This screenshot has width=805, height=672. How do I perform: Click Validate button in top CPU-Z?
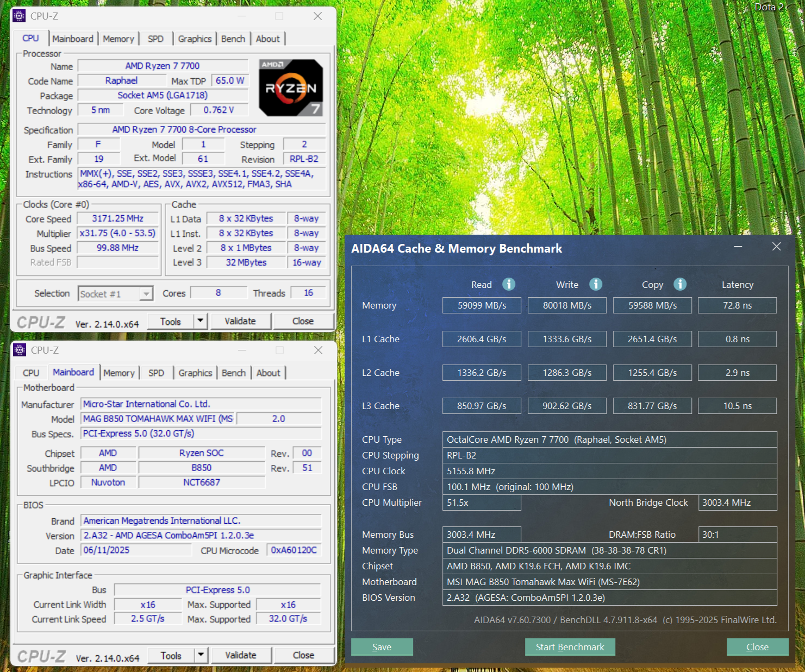click(240, 321)
